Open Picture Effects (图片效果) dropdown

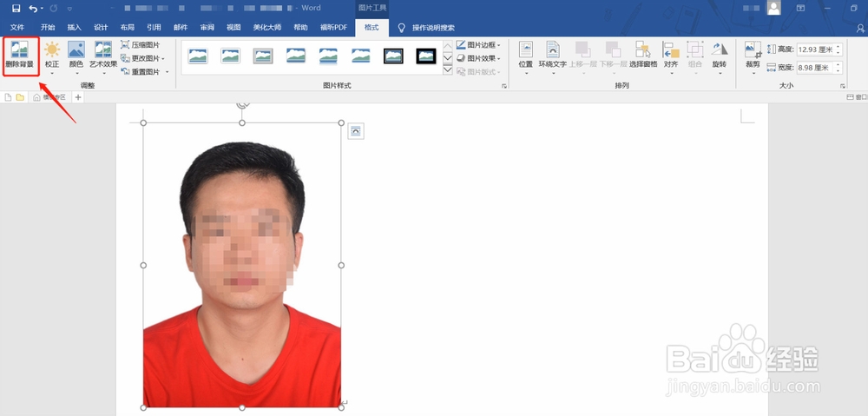click(x=478, y=58)
